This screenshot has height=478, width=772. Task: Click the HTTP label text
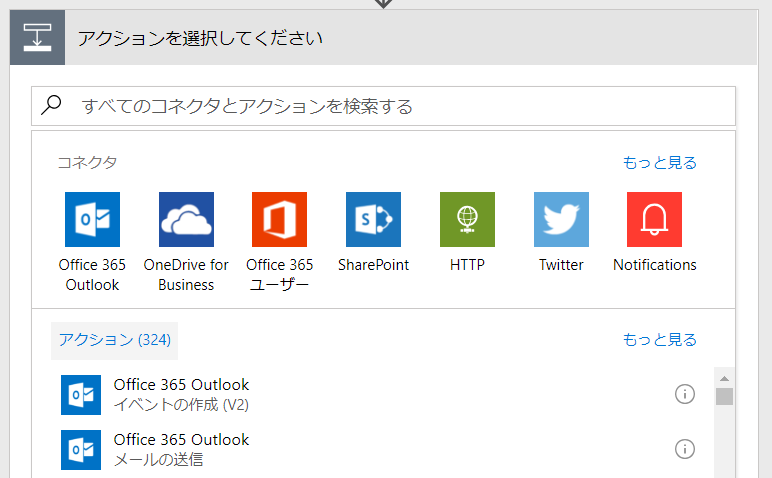pos(467,265)
